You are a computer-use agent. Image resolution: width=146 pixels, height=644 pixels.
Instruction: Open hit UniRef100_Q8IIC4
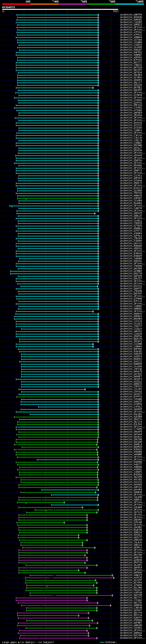coord(131,422)
